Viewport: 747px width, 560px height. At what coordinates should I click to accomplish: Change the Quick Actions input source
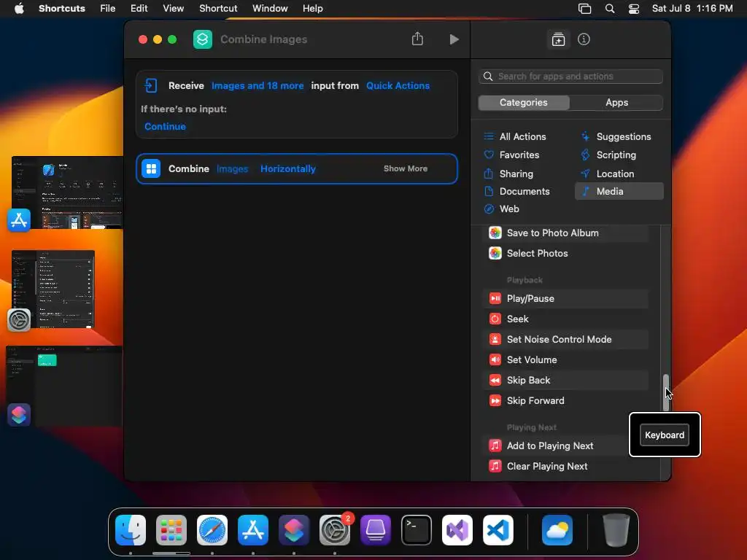pos(398,86)
